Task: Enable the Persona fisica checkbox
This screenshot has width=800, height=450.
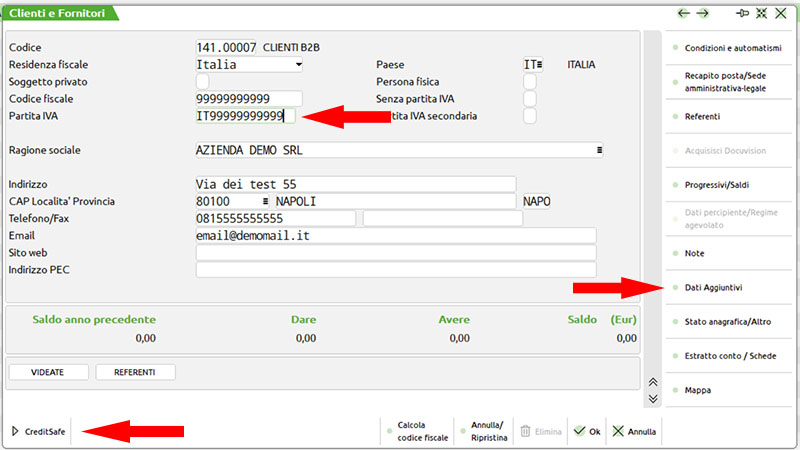Action: (530, 82)
